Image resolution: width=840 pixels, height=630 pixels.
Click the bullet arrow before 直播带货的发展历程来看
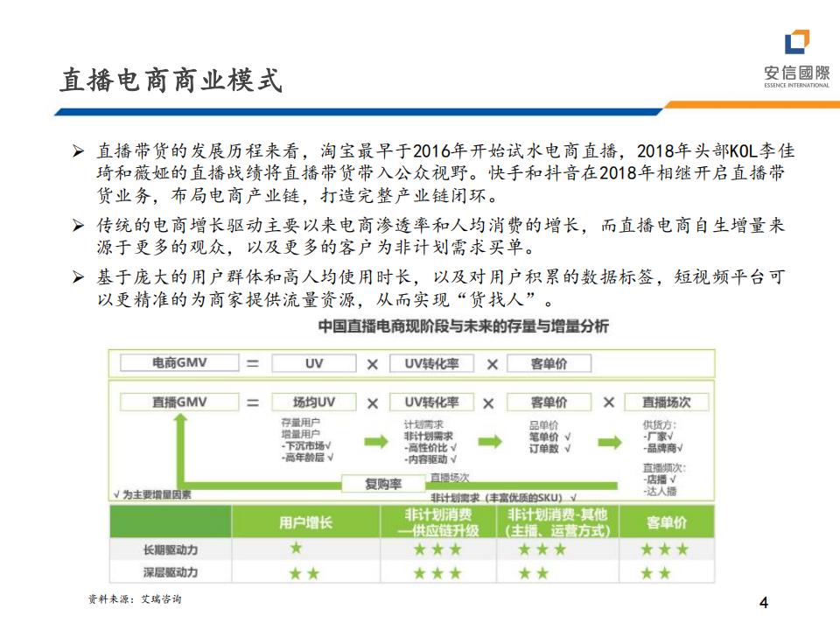78,151
